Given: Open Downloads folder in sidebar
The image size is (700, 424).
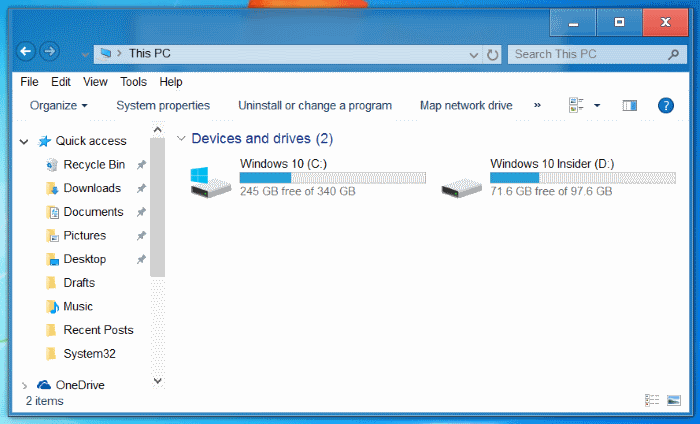Looking at the screenshot, I should click(92, 188).
